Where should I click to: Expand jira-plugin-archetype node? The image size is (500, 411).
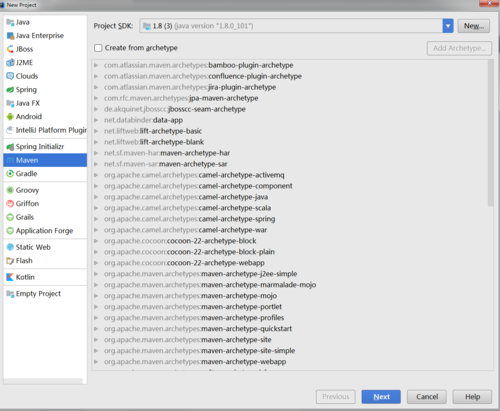[x=96, y=87]
